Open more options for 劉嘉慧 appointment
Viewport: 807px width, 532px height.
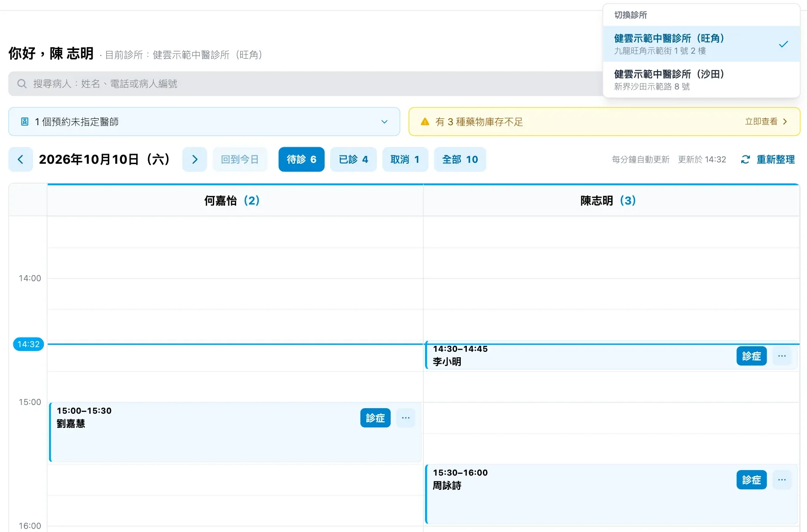[406, 418]
